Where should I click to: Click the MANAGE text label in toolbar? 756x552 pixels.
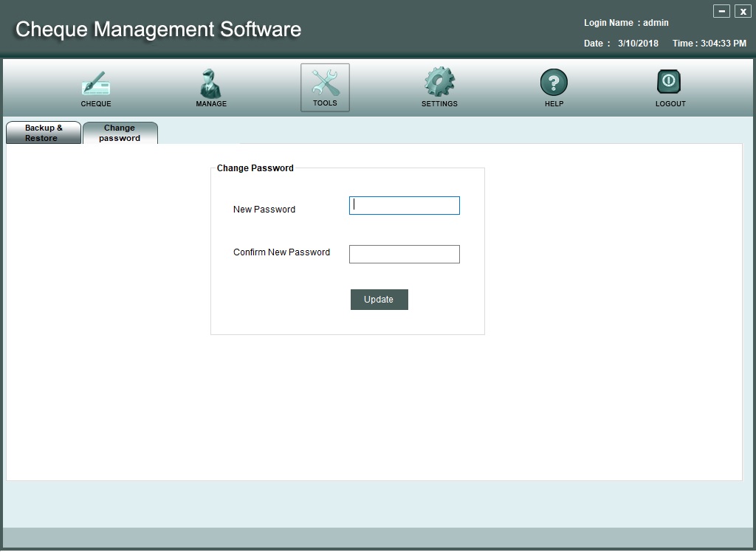tap(211, 104)
